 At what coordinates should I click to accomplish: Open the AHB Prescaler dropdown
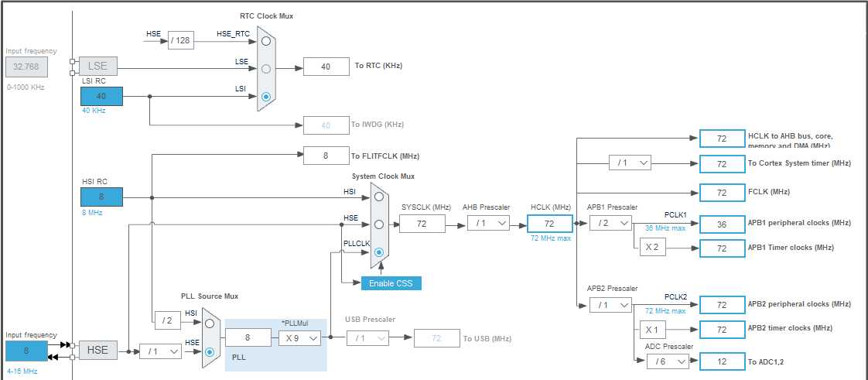pyautogui.click(x=488, y=223)
